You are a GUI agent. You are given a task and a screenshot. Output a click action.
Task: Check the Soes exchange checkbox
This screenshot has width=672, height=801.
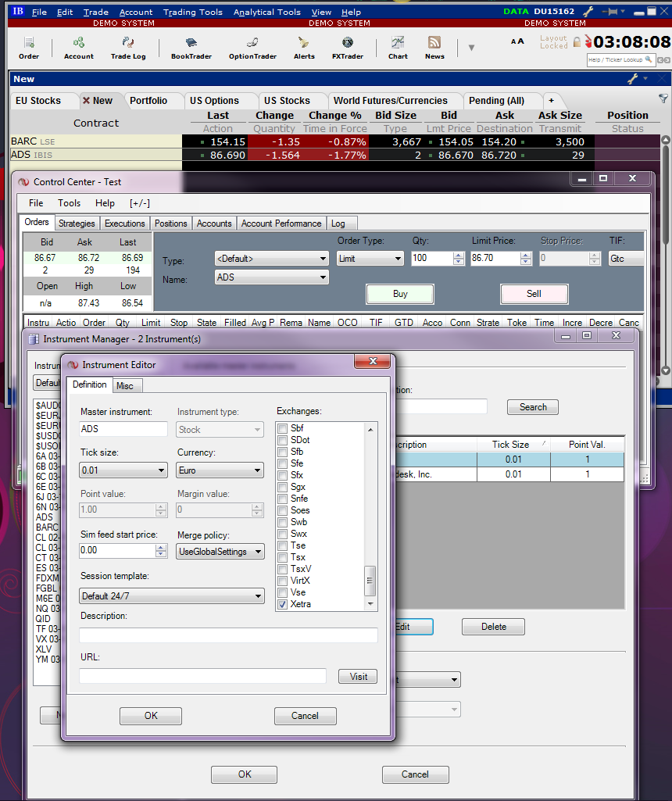282,510
